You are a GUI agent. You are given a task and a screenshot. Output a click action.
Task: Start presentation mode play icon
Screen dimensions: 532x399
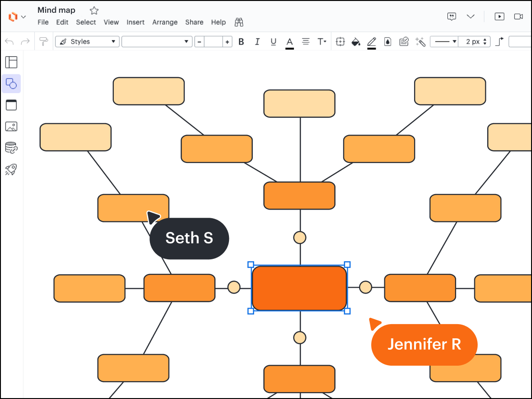[x=500, y=16]
